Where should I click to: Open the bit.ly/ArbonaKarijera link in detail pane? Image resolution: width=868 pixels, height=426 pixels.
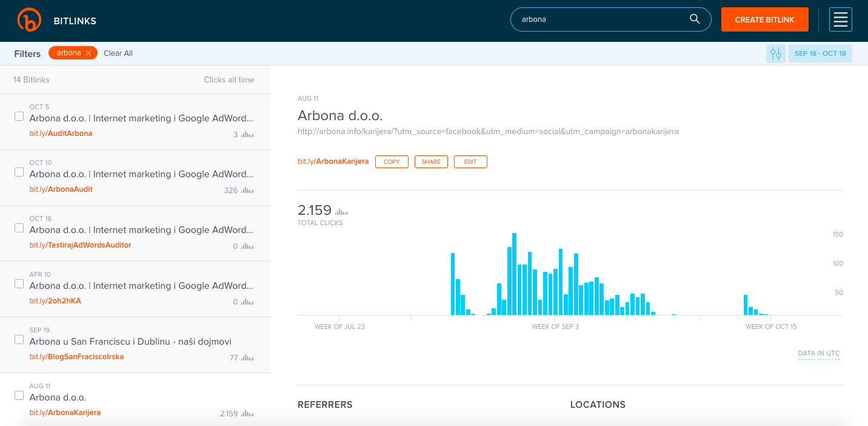click(333, 161)
